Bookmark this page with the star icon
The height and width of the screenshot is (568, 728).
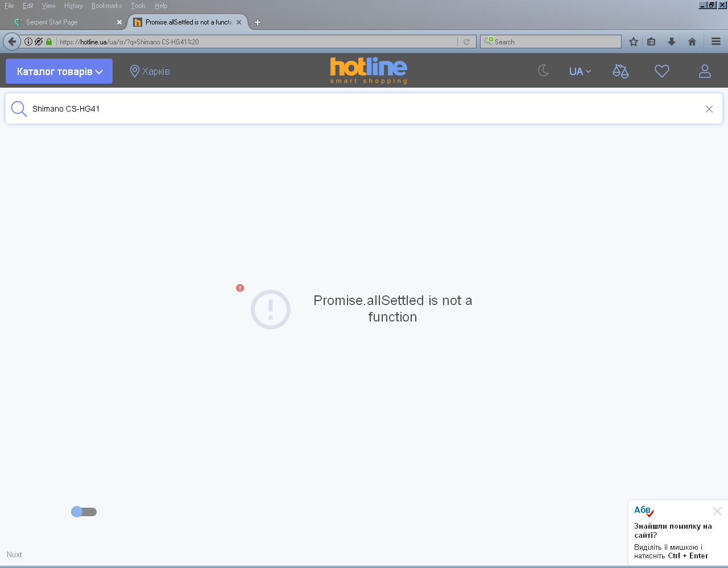(634, 42)
